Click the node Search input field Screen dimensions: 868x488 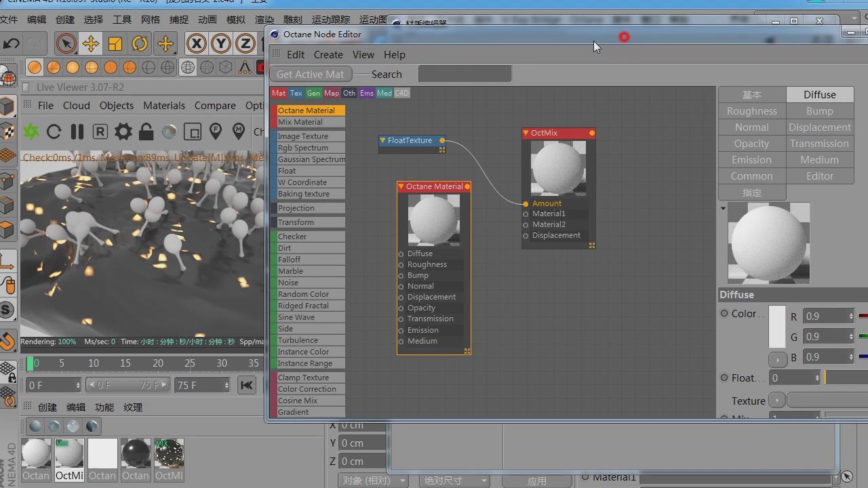coord(465,74)
